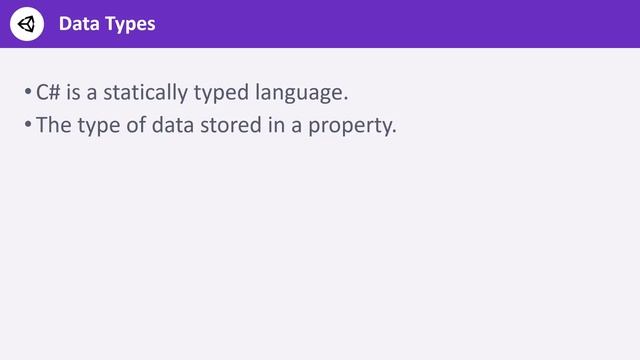The width and height of the screenshot is (640, 360).
Task: Click the second bullet point dot
Action: (x=28, y=124)
